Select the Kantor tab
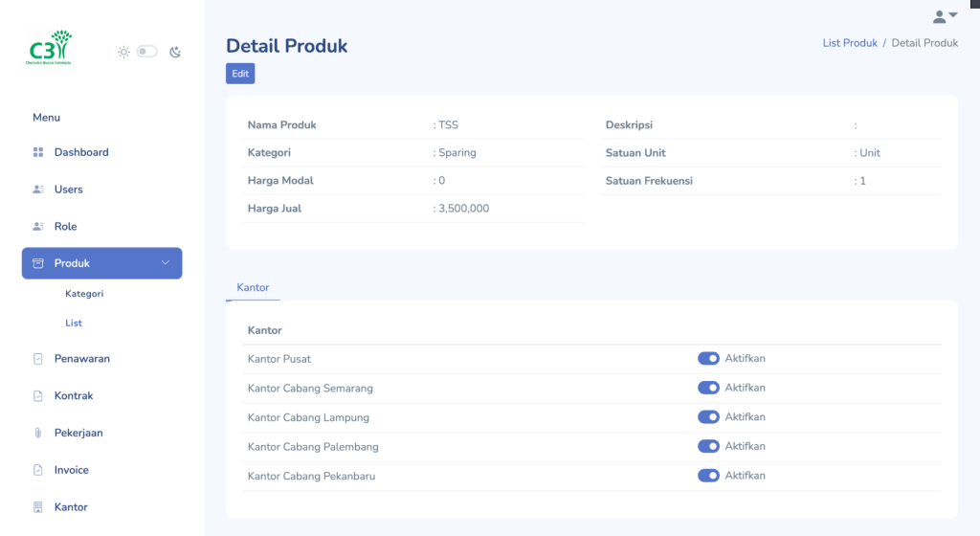This screenshot has width=980, height=536. 253,287
